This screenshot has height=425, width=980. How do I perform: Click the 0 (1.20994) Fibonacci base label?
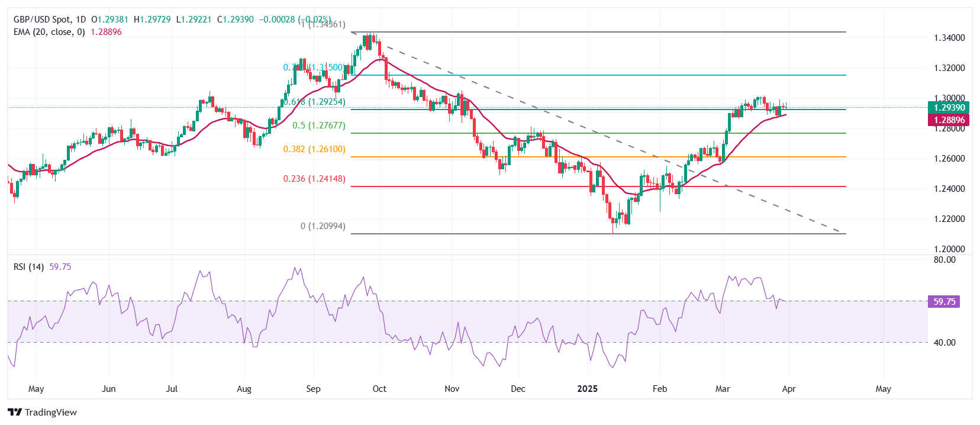[323, 226]
